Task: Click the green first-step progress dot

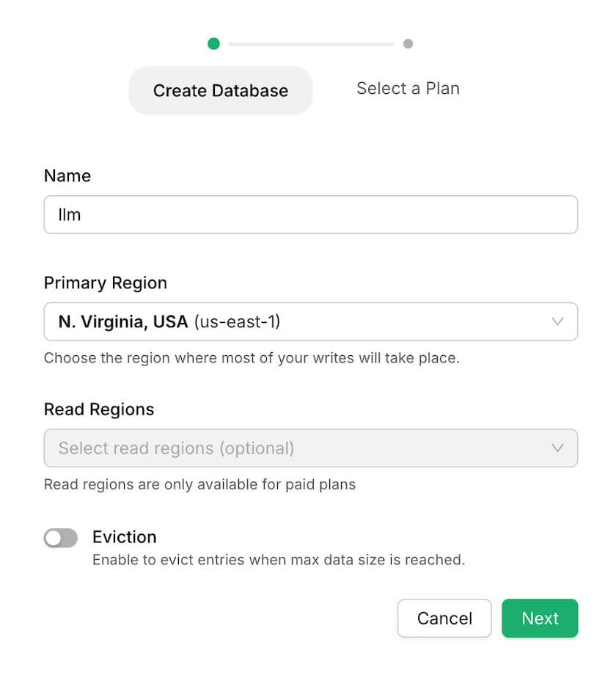Action: tap(213, 44)
